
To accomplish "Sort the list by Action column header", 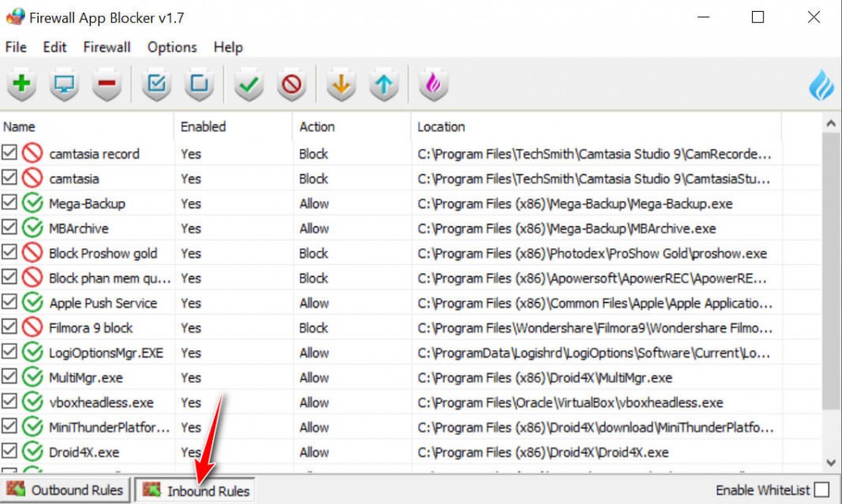I will 317,127.
